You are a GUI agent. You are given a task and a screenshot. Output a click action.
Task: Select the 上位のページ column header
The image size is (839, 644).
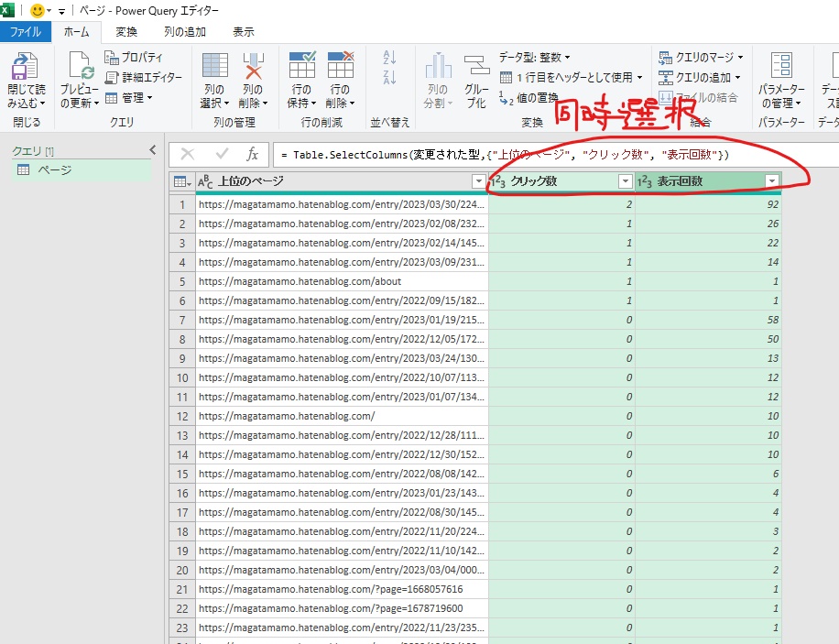(342, 181)
